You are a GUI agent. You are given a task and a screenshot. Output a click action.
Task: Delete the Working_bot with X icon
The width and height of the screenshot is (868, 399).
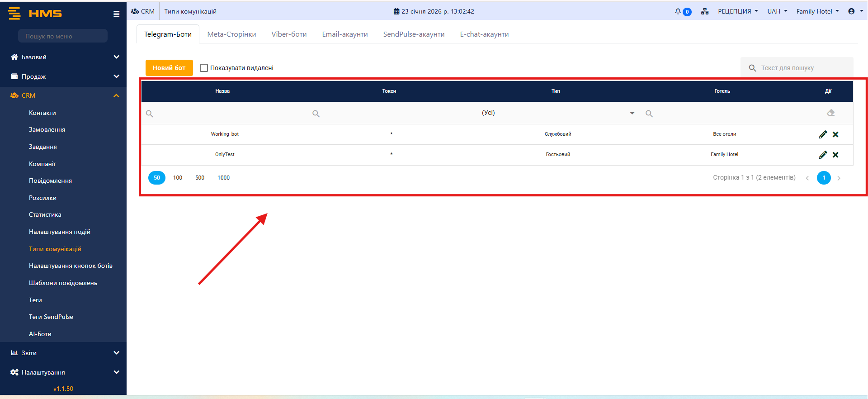tap(835, 134)
